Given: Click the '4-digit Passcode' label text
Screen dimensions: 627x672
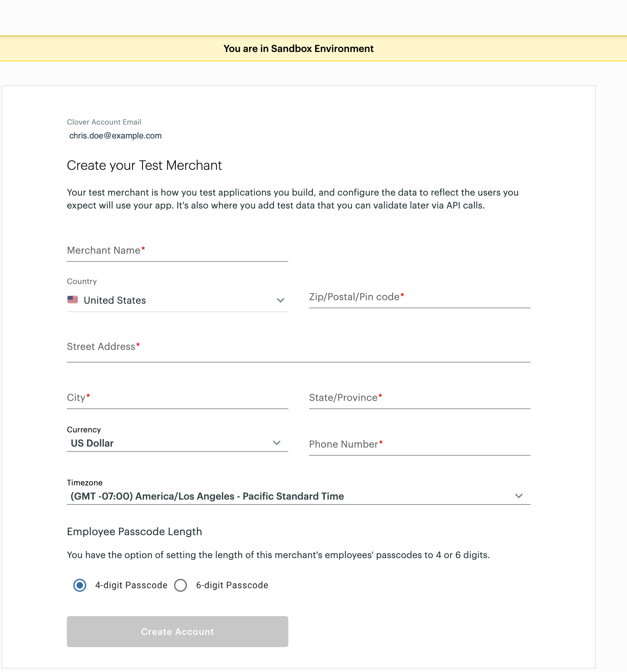Looking at the screenshot, I should pyautogui.click(x=131, y=585).
